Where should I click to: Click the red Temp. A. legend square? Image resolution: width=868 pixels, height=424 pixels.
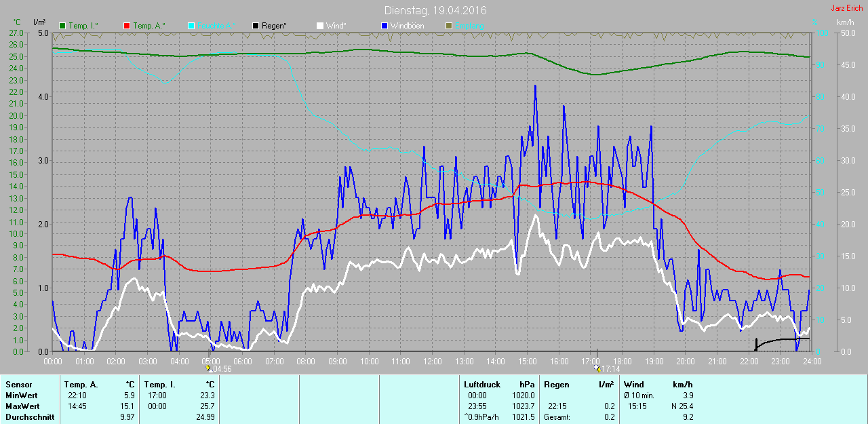pyautogui.click(x=127, y=26)
